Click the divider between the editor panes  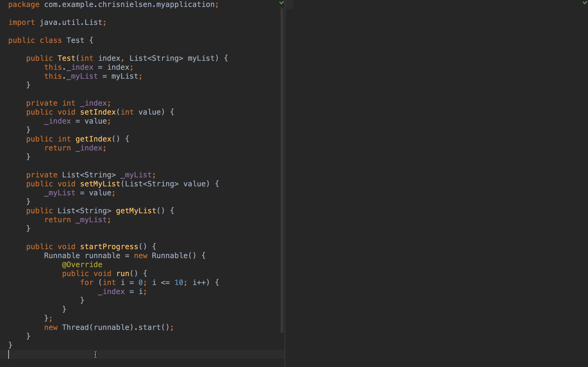tap(285, 183)
